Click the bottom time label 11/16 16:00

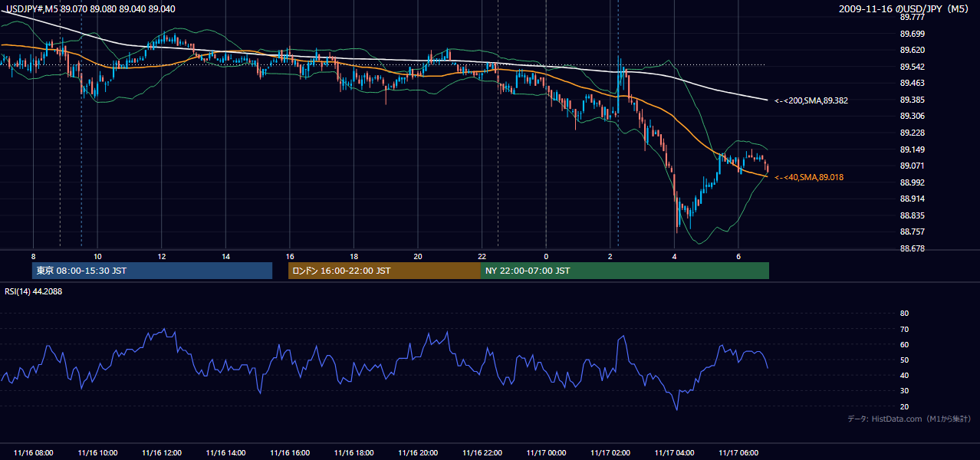pos(290,453)
